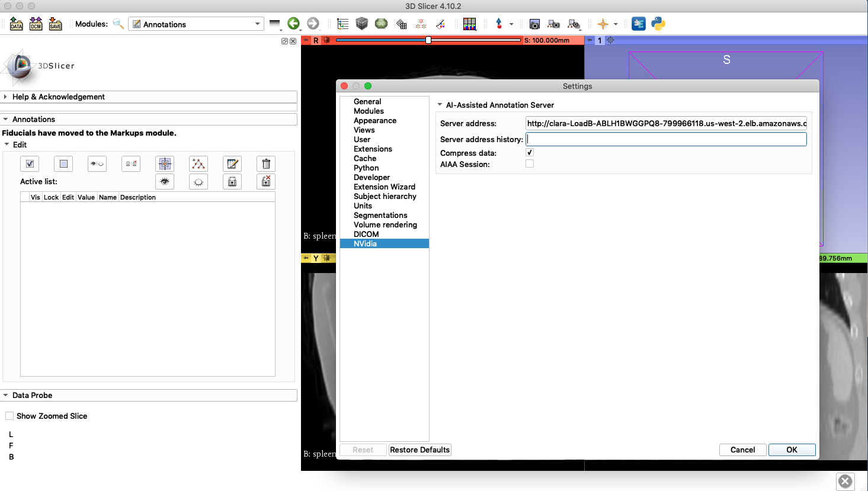Open the Modules dropdown showing Annotations
Screen dimensions: 868x491
(x=196, y=24)
